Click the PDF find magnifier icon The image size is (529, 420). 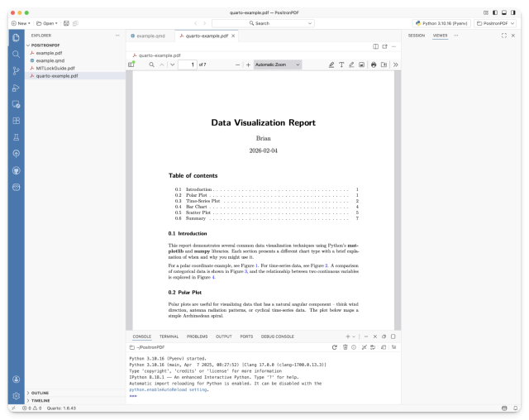click(151, 64)
